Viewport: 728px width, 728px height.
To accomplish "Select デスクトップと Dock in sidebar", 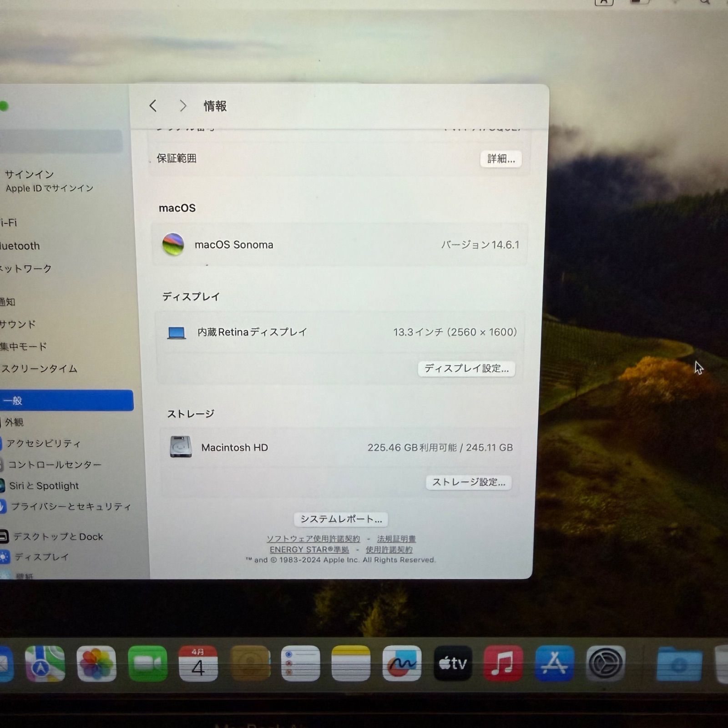I will (58, 536).
